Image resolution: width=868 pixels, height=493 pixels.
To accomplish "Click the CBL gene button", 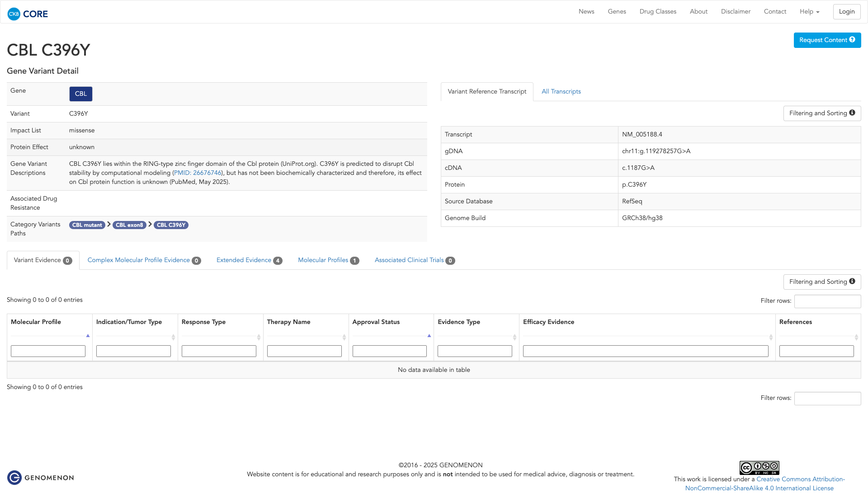I will point(81,94).
